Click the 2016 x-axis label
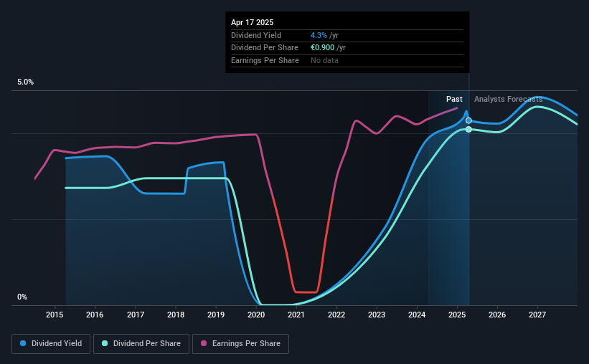589x364 pixels. [95, 315]
